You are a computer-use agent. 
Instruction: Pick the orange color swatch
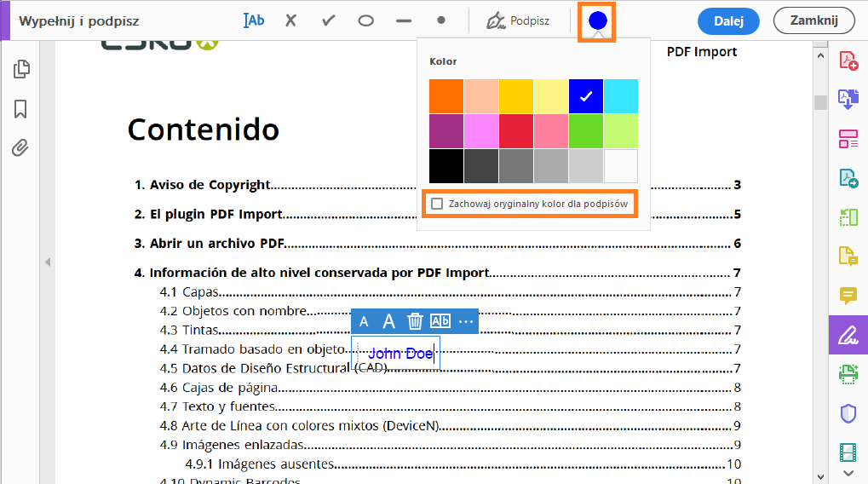446,96
